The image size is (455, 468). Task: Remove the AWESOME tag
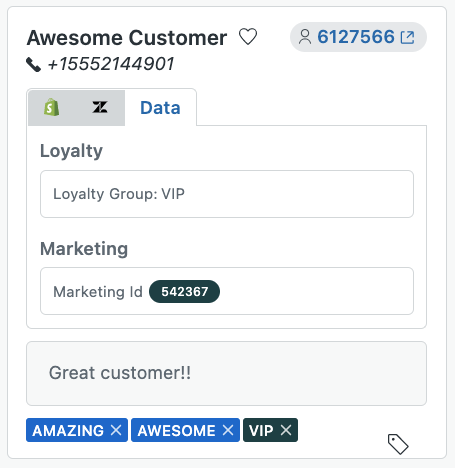pyautogui.click(x=228, y=430)
